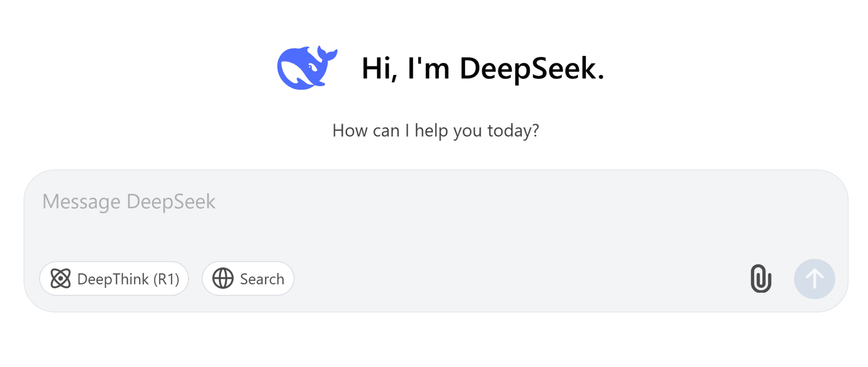The width and height of the screenshot is (868, 367).
Task: Attach a file using the paperclip icon
Action: click(x=761, y=279)
